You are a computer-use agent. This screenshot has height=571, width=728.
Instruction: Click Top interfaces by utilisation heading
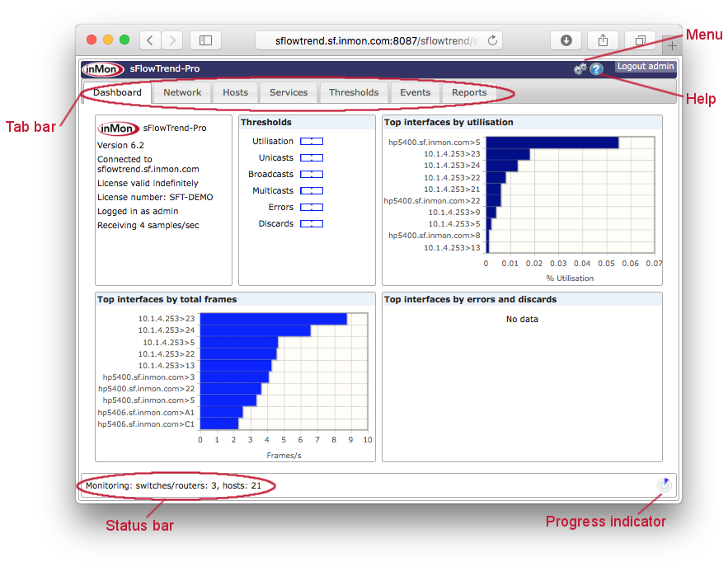pos(449,122)
